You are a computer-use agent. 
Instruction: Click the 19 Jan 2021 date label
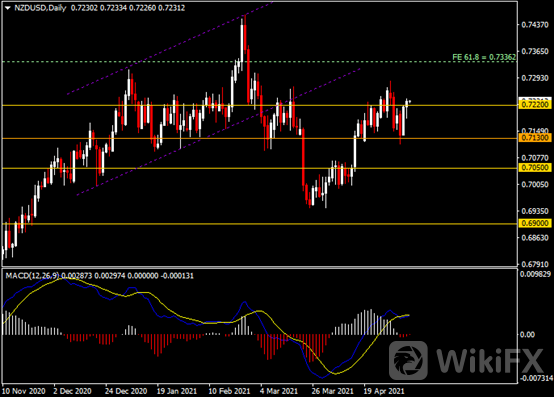point(177,391)
